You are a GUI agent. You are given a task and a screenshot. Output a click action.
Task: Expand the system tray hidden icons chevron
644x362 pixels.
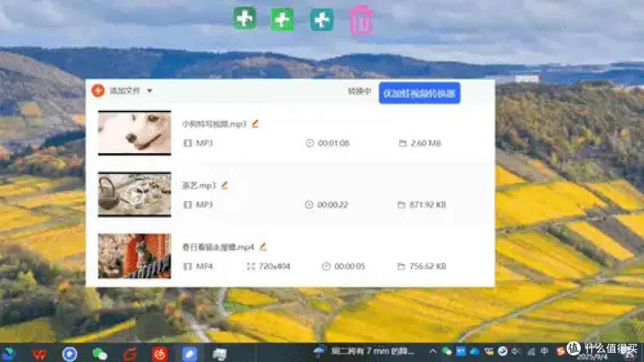[432, 351]
